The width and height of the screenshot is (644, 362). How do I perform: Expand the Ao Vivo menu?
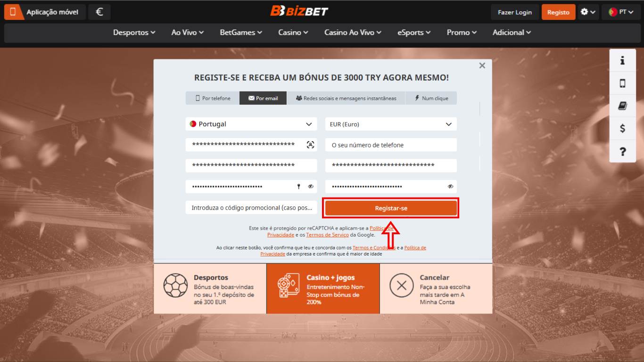[188, 33]
